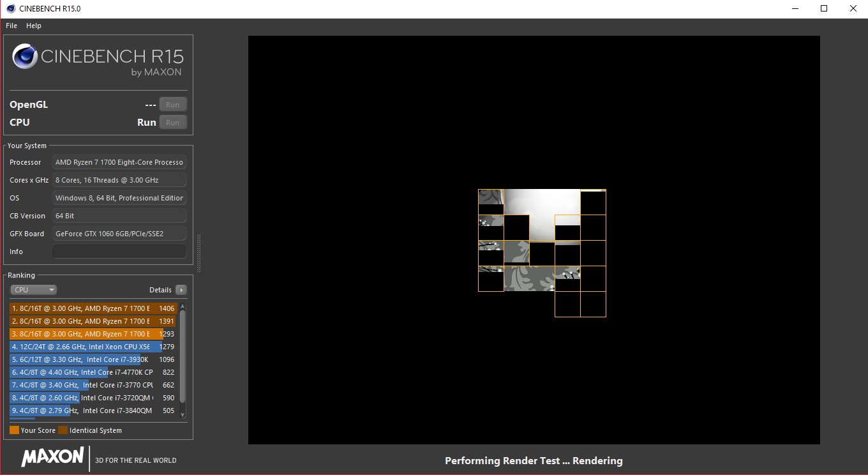This screenshot has height=475, width=868.
Task: Open the File menu
Action: (x=11, y=26)
